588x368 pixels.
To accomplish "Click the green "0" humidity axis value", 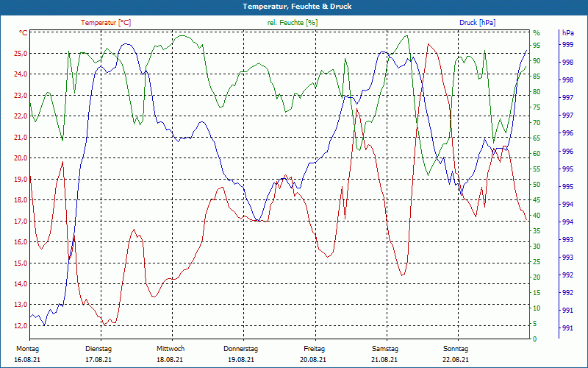I will [535, 339].
